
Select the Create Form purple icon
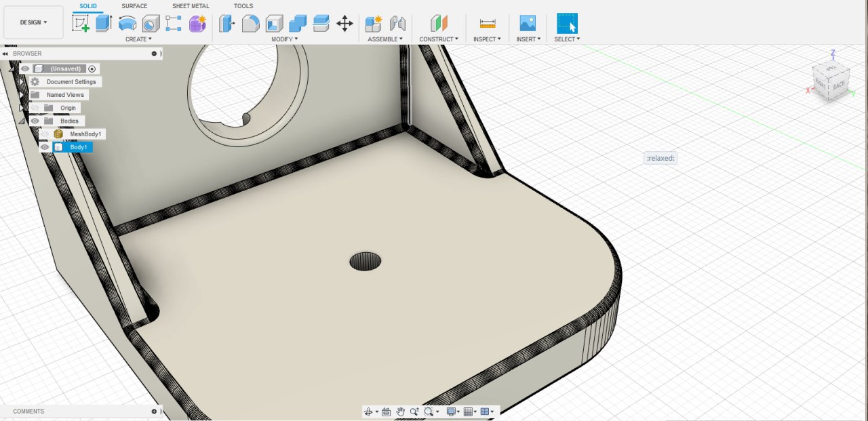pos(197,24)
